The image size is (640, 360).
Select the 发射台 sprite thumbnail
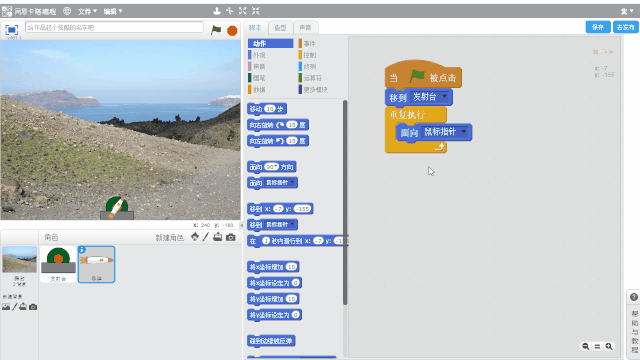point(58,264)
